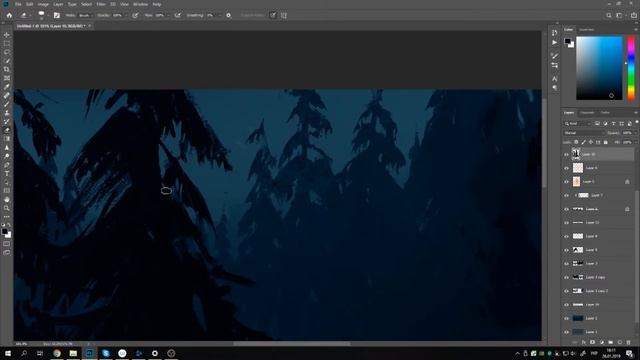Open Chrome from the taskbar
Viewport: 640px width, 360px height.
(57, 353)
